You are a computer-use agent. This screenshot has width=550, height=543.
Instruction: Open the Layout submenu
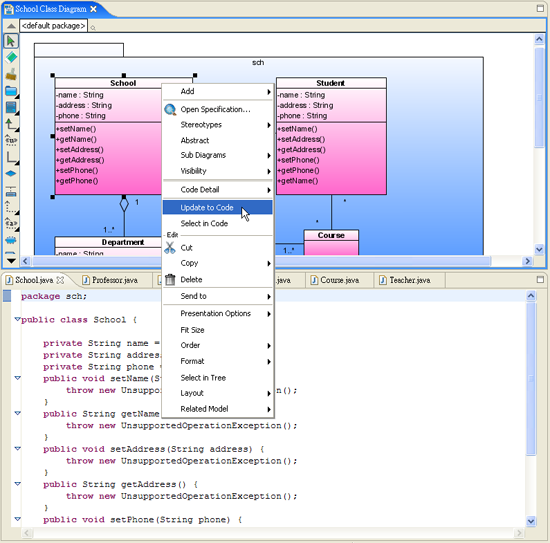[217, 393]
